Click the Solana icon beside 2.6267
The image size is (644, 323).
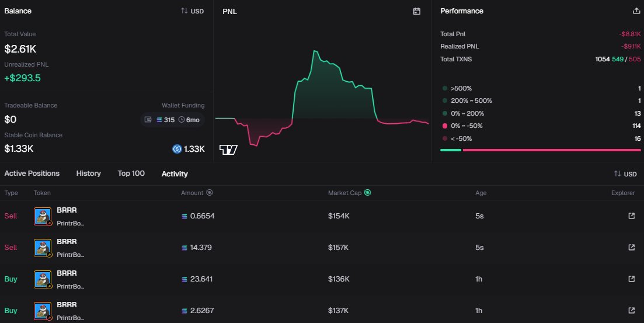(185, 311)
